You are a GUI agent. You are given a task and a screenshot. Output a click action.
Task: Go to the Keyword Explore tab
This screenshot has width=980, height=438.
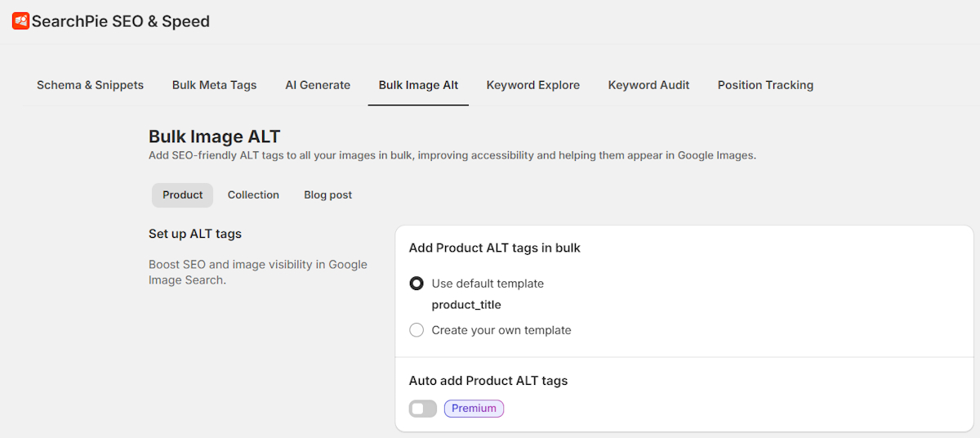533,85
